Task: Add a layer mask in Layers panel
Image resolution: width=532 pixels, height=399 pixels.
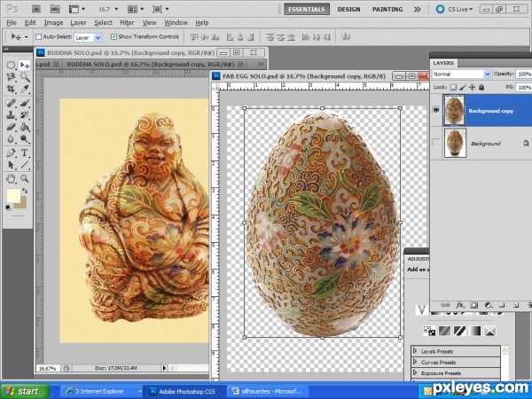Action: (x=474, y=305)
